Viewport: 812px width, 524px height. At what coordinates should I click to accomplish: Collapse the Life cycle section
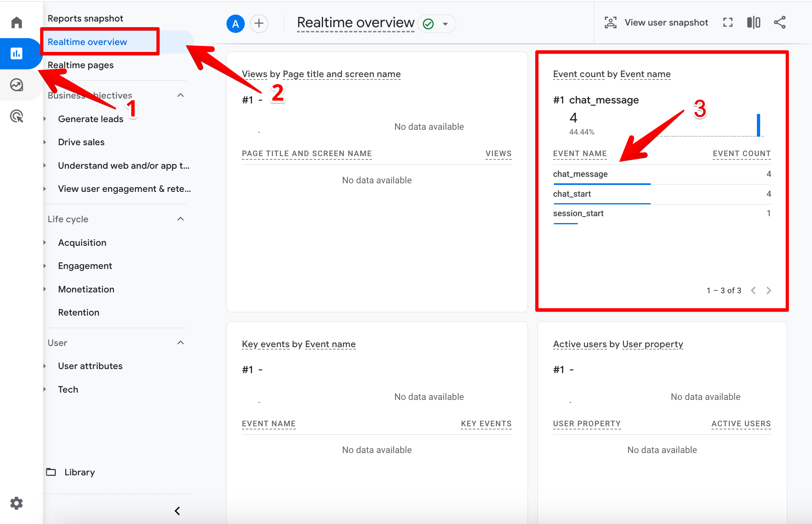click(x=181, y=219)
